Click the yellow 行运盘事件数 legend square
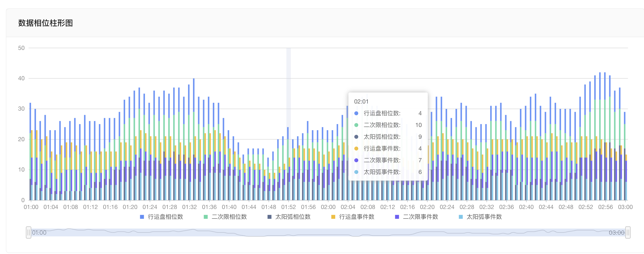Screen dimensions: 644x254 point(333,217)
